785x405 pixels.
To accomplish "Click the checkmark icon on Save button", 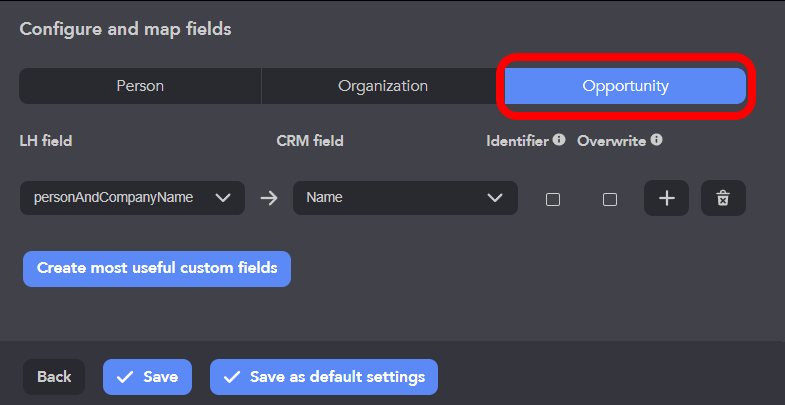I will point(125,377).
